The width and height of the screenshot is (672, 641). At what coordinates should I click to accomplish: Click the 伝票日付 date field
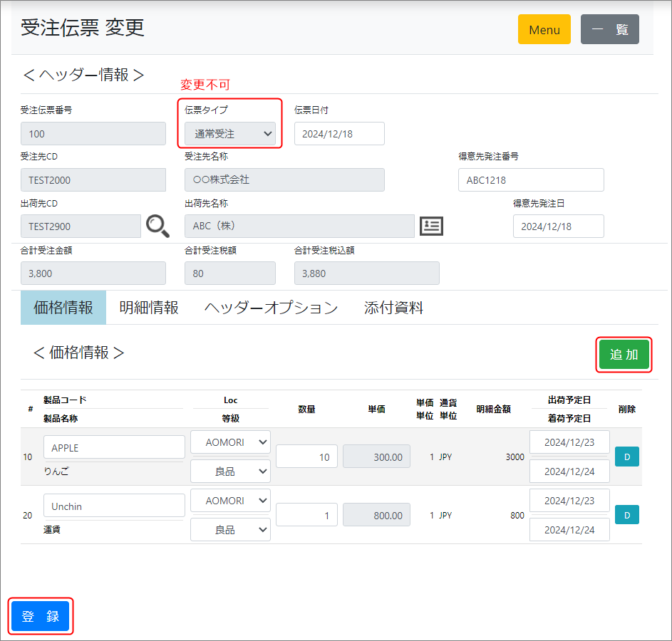tap(339, 134)
